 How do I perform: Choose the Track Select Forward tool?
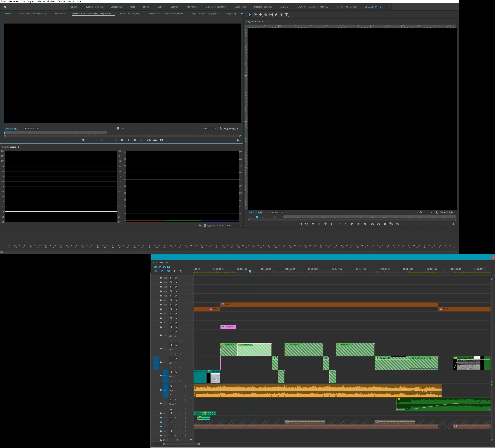255,15
